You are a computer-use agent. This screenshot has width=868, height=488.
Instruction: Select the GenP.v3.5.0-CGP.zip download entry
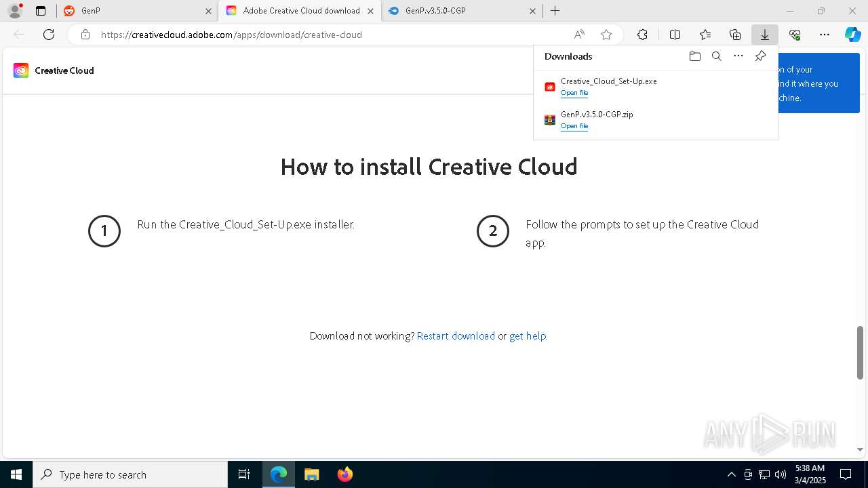coord(656,120)
